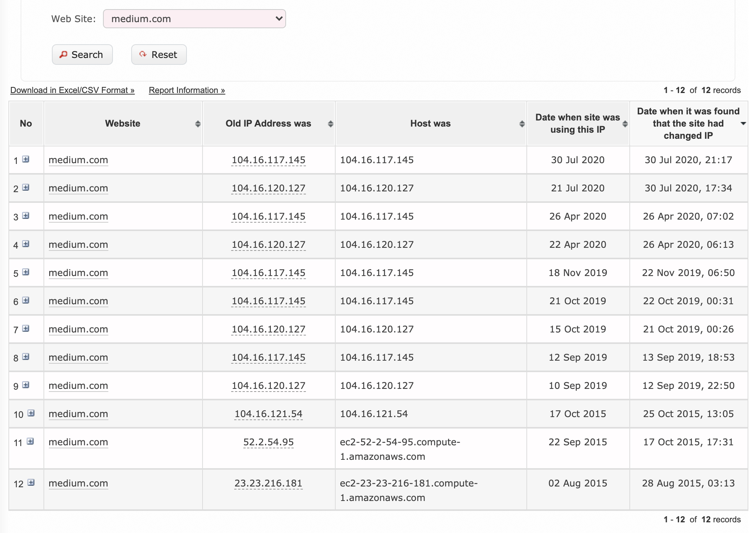Viewport: 756px width, 533px height.
Task: Expand details for row 10
Action: click(31, 413)
